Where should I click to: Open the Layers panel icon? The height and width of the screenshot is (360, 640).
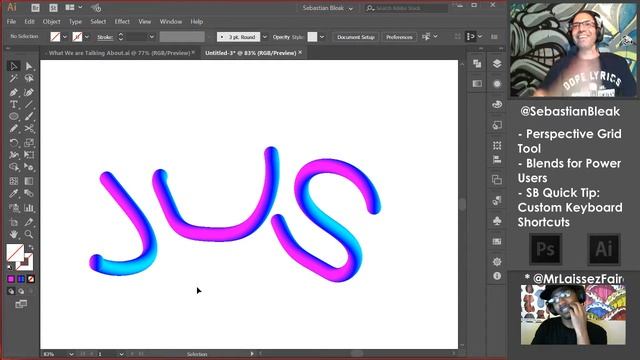coord(497,64)
